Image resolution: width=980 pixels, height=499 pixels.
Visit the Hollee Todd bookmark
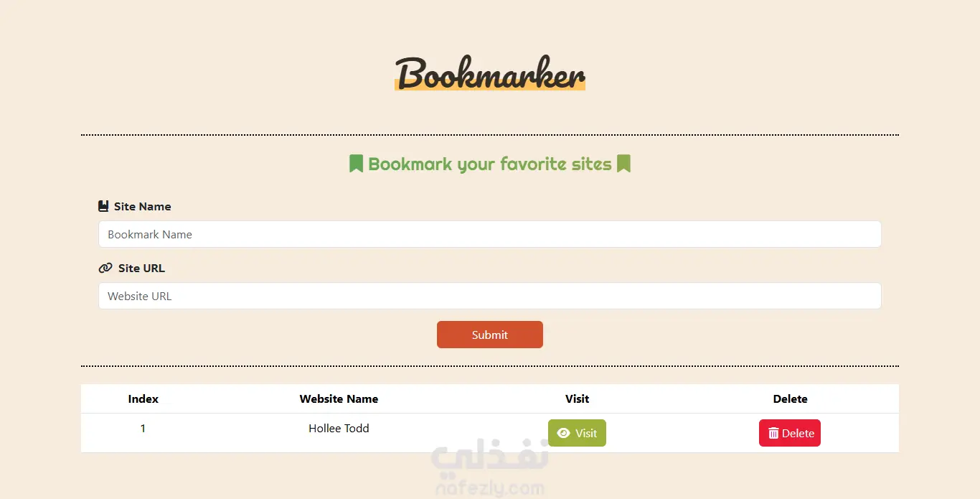coord(577,433)
